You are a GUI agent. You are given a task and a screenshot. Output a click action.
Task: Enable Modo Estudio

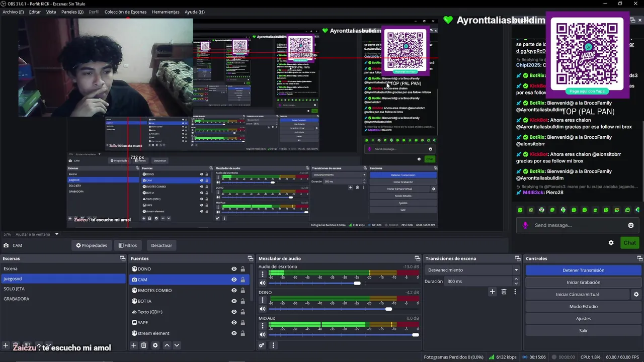pyautogui.click(x=583, y=307)
